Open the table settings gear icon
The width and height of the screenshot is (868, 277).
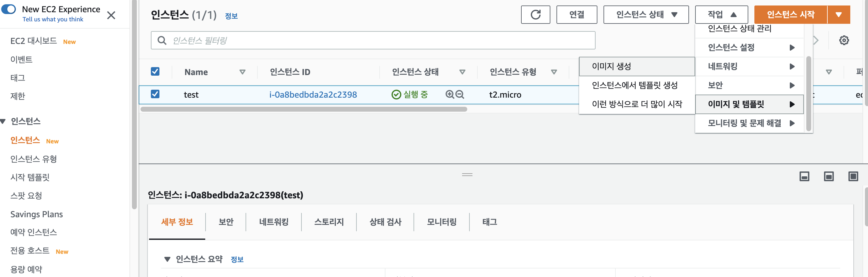[x=844, y=40]
